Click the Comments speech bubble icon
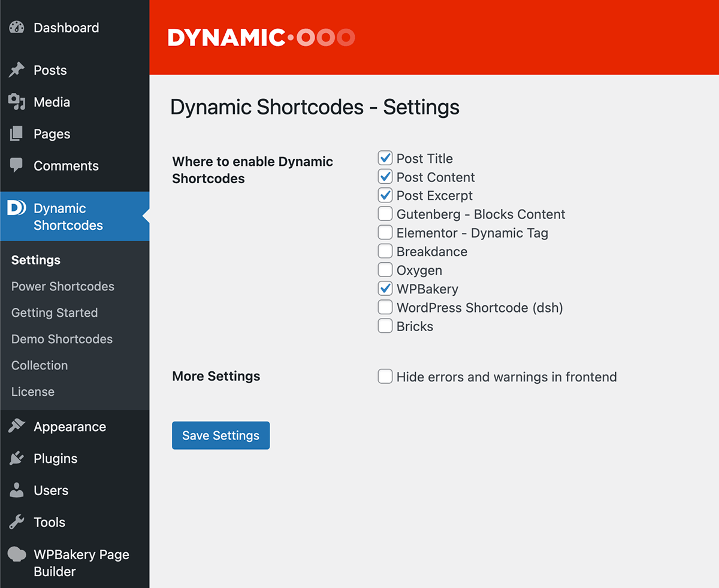Image resolution: width=719 pixels, height=588 pixels. click(17, 166)
